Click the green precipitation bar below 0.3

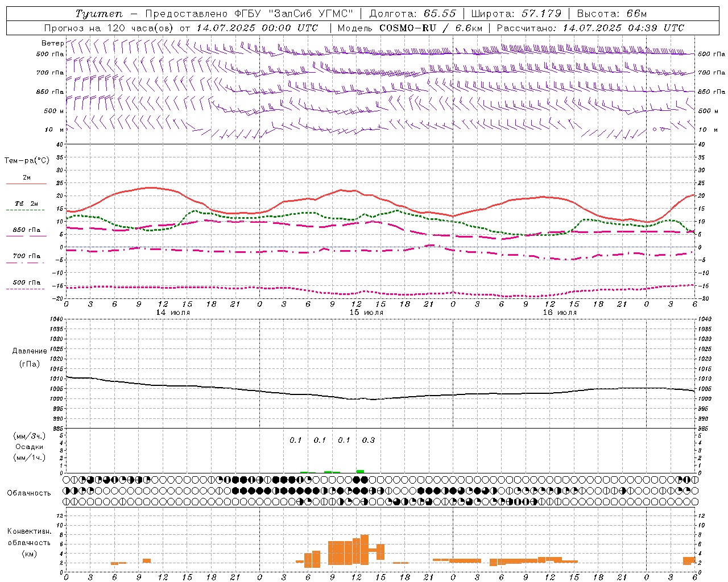click(360, 471)
